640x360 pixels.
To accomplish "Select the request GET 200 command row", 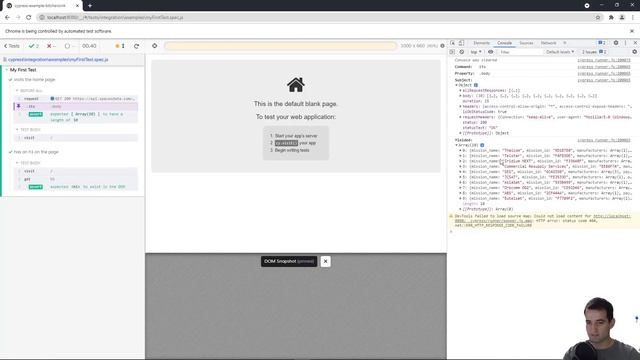I will (x=76, y=99).
